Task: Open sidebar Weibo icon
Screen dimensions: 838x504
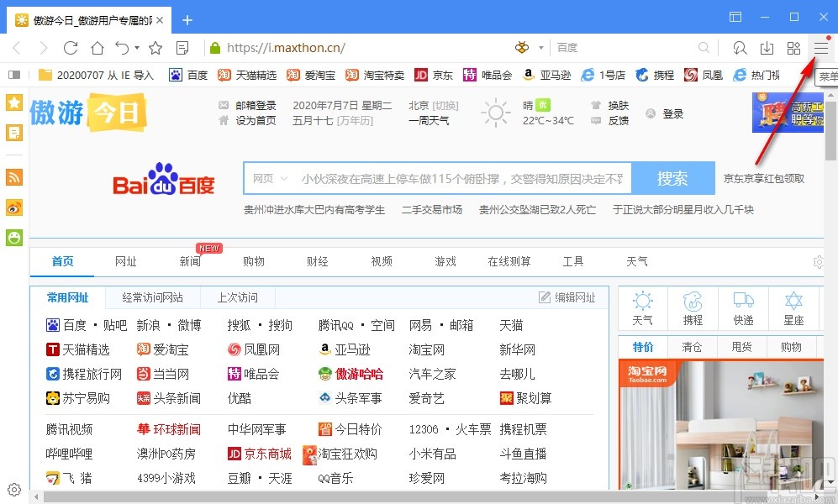Action: tap(14, 207)
